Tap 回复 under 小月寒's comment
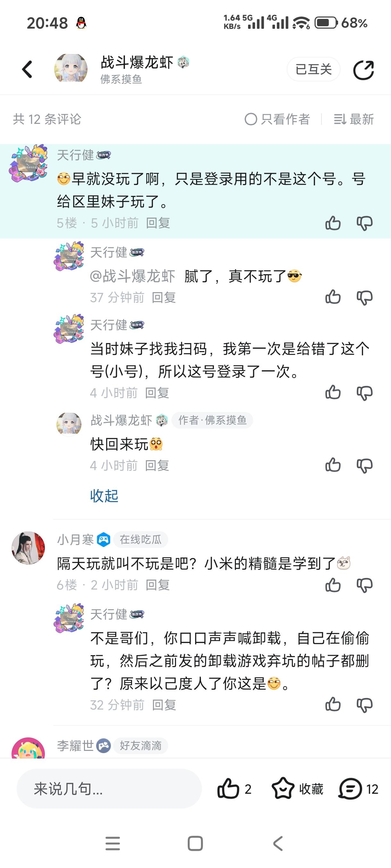Viewport: 391px width, 868px height. tap(158, 585)
